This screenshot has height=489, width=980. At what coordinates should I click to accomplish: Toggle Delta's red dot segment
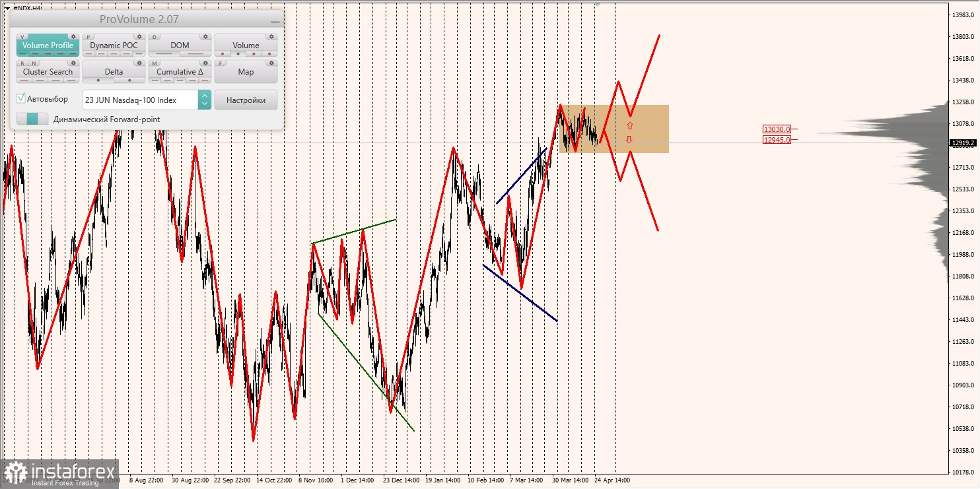point(129,80)
